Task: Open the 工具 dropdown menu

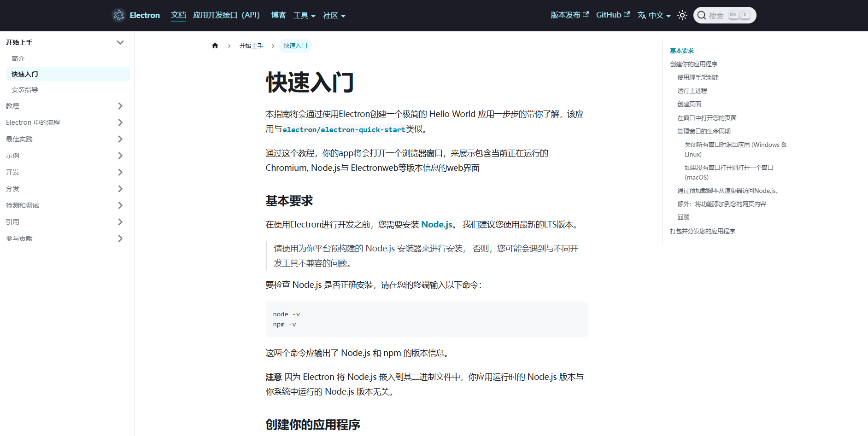Action: click(305, 16)
